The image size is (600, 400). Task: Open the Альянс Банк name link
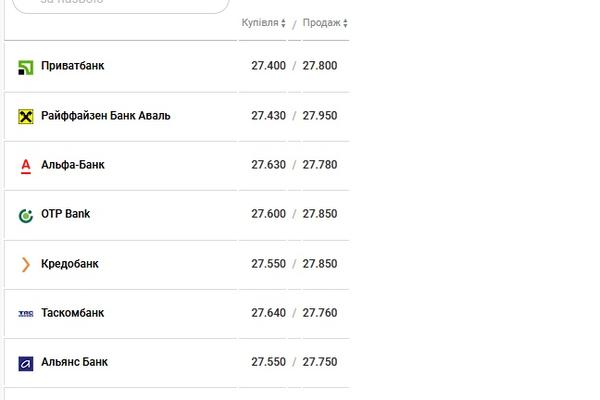[x=74, y=362]
